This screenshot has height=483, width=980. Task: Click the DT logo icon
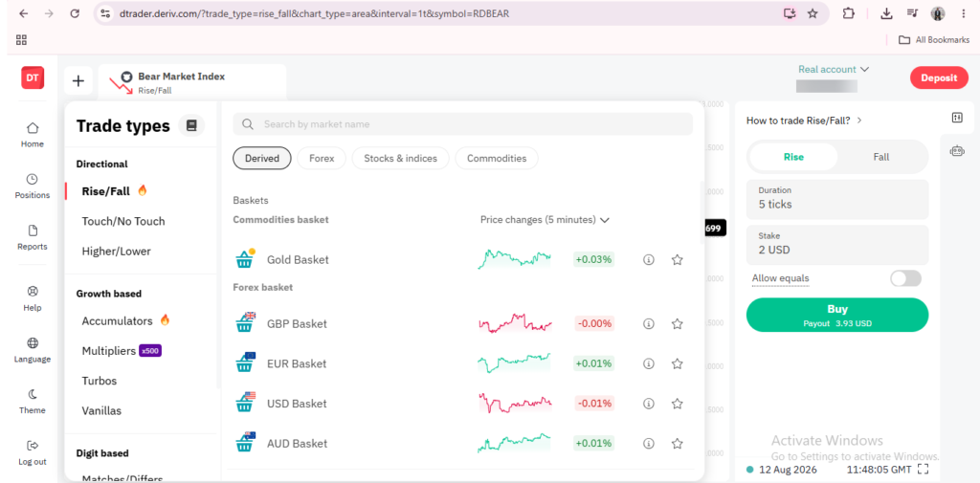pos(33,78)
